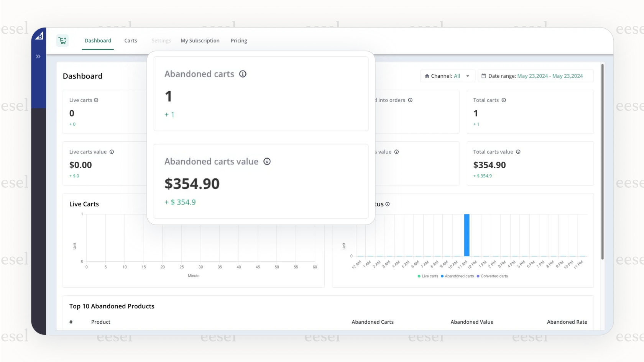The image size is (644, 362).
Task: Click the info icon beside Live carts value
Action: pos(112,152)
